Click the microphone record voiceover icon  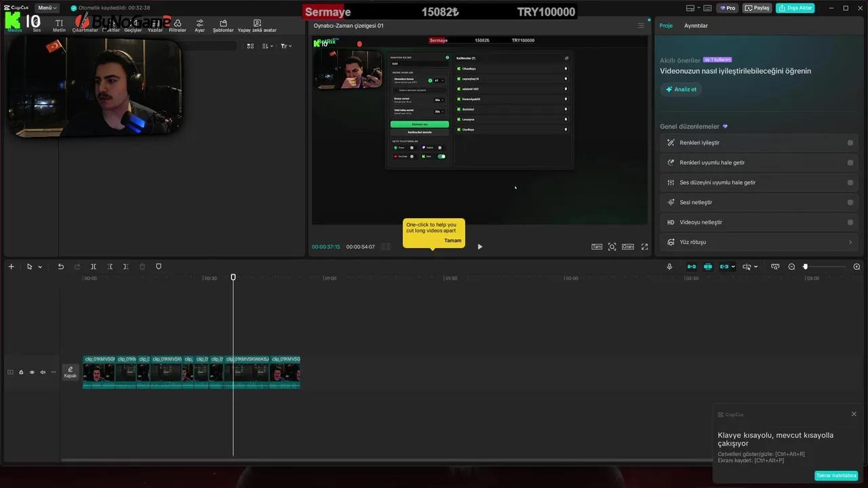(669, 267)
